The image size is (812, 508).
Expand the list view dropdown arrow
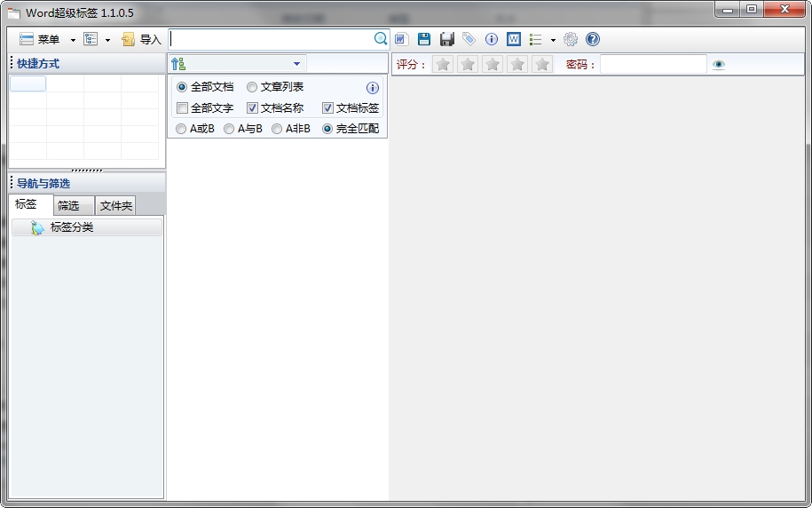pos(553,40)
